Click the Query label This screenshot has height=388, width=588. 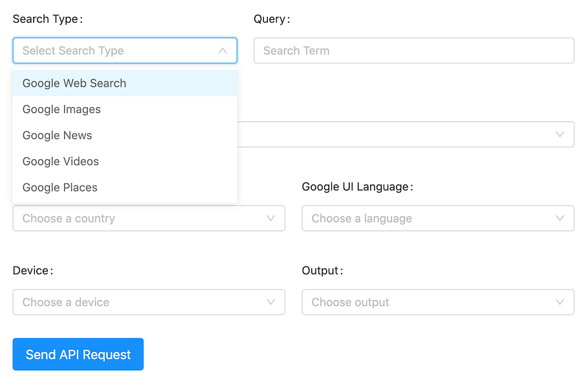click(272, 19)
